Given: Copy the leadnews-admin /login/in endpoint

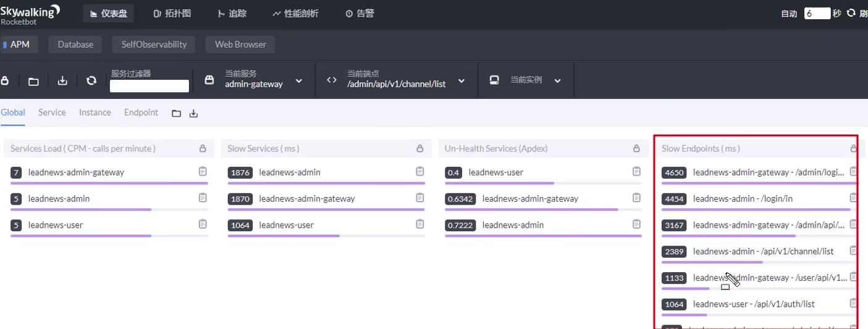Looking at the screenshot, I should tap(853, 198).
